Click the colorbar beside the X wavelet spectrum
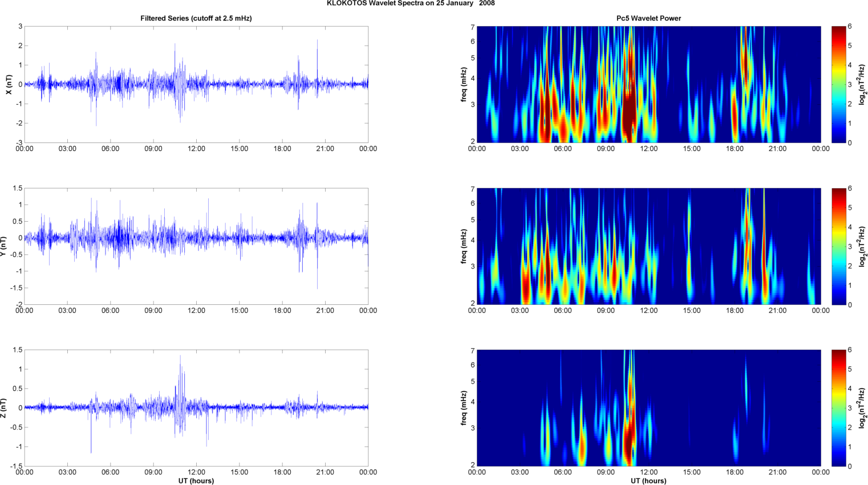Image resolution: width=868 pixels, height=485 pixels. pyautogui.click(x=838, y=84)
